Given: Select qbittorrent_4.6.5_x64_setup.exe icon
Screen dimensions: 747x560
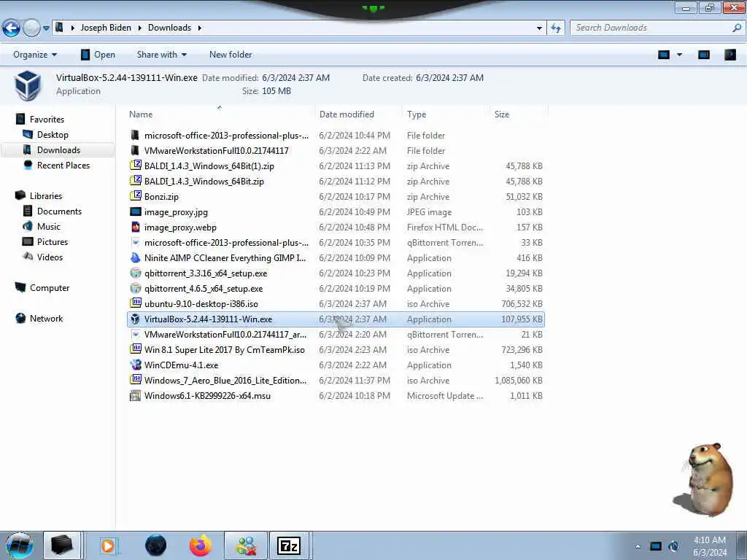Looking at the screenshot, I should 135,289.
